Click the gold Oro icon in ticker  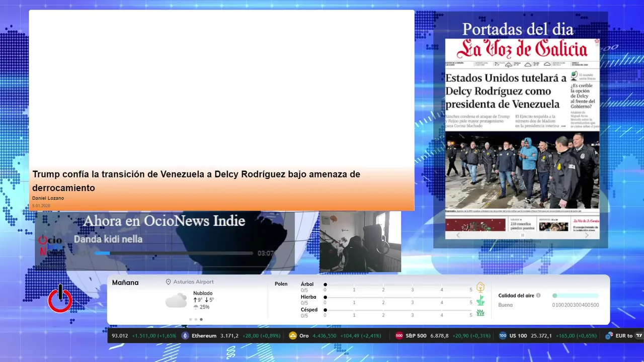tap(293, 336)
